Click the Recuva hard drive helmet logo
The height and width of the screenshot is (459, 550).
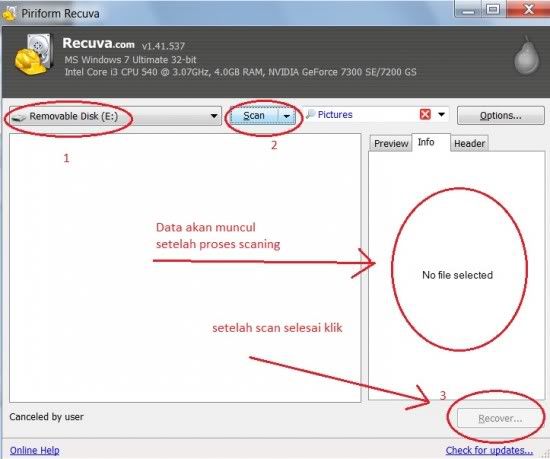click(x=35, y=54)
